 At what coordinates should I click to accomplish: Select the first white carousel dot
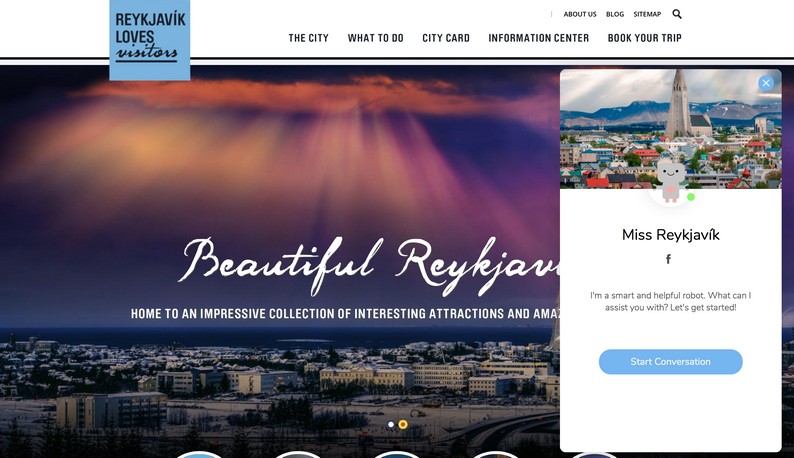(391, 425)
